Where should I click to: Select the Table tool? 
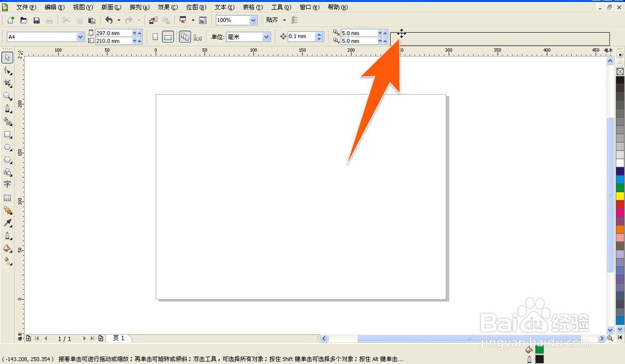point(7,197)
